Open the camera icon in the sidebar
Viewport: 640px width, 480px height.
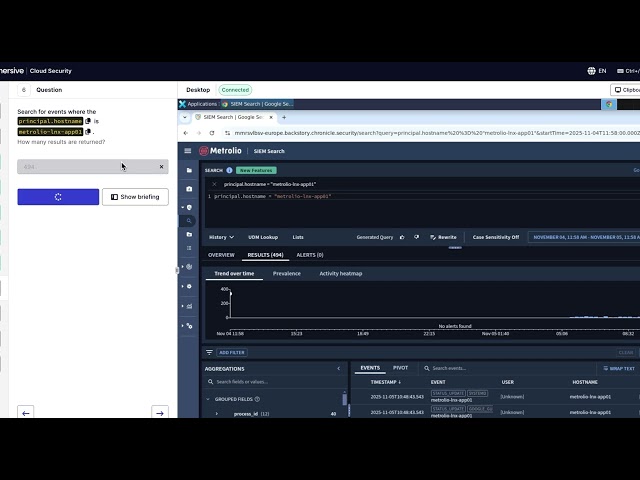coord(189,189)
